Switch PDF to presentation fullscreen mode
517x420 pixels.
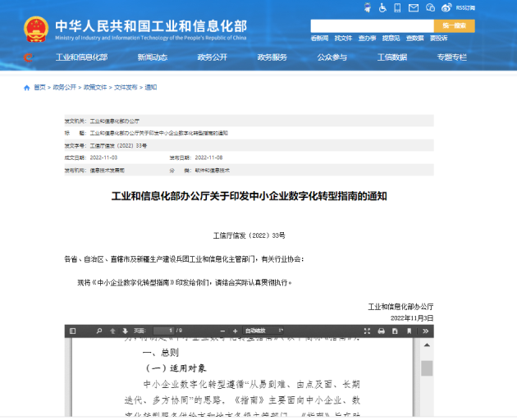tap(367, 331)
